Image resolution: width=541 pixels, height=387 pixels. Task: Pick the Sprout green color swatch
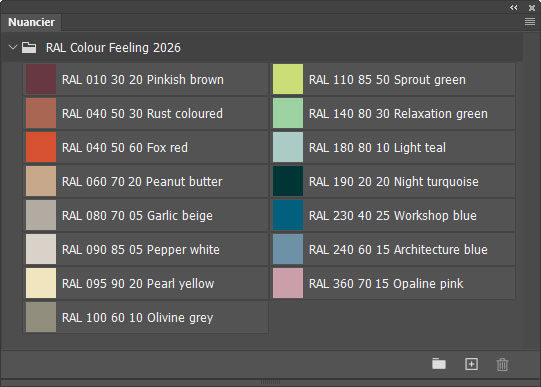click(x=288, y=79)
